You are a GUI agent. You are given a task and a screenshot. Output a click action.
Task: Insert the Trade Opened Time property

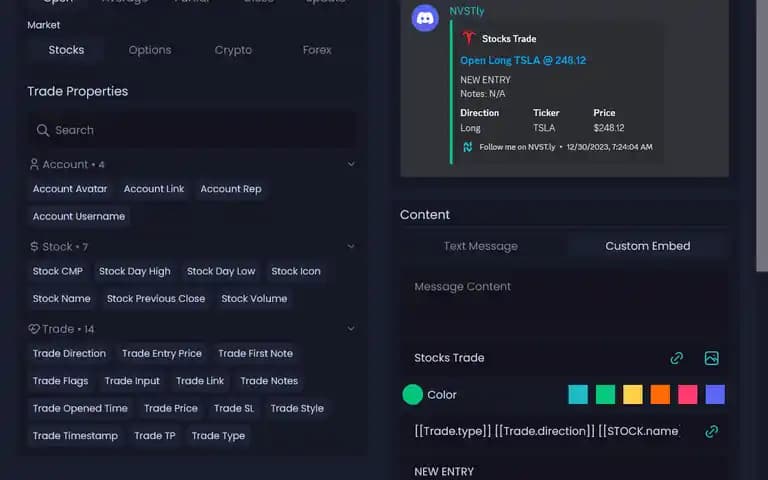click(x=80, y=408)
